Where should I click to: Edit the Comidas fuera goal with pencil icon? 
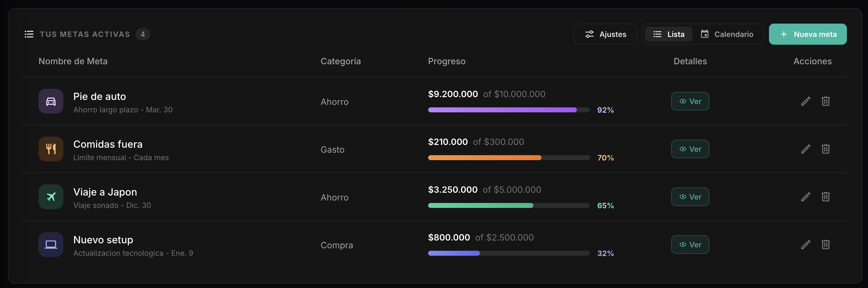click(x=806, y=149)
